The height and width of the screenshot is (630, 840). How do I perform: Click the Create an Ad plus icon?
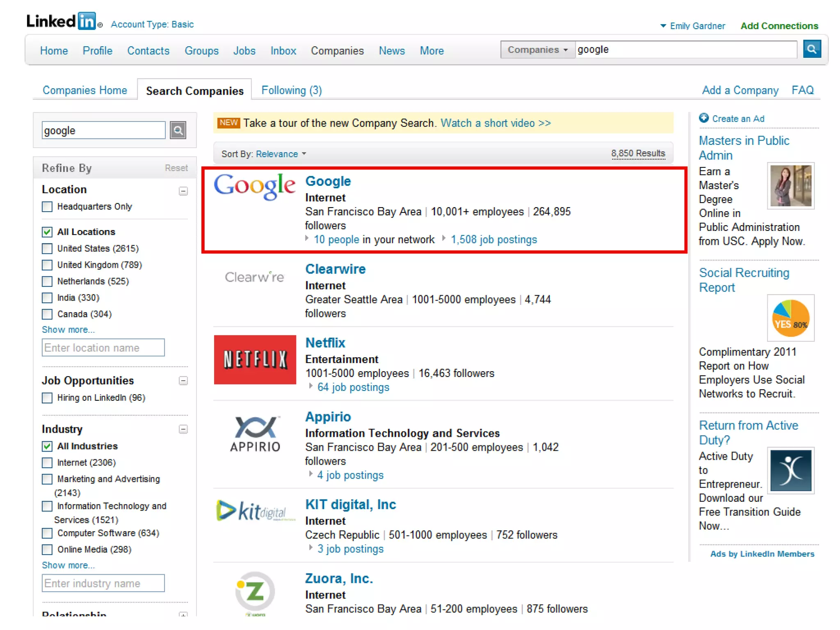703,118
